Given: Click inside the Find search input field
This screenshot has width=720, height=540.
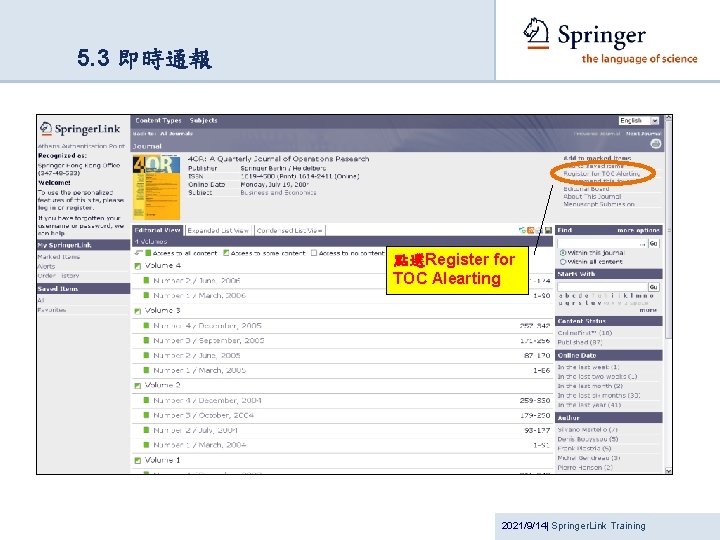Looking at the screenshot, I should [x=602, y=243].
